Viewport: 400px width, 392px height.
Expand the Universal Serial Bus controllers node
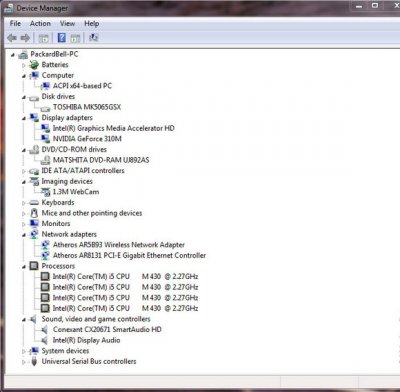24,362
